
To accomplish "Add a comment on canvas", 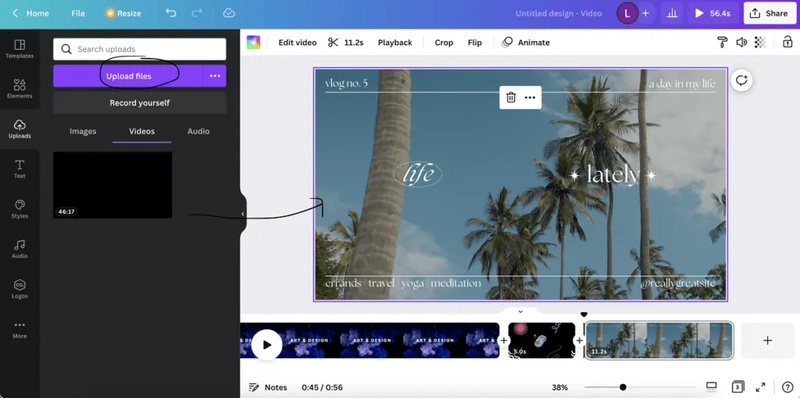I will (741, 81).
